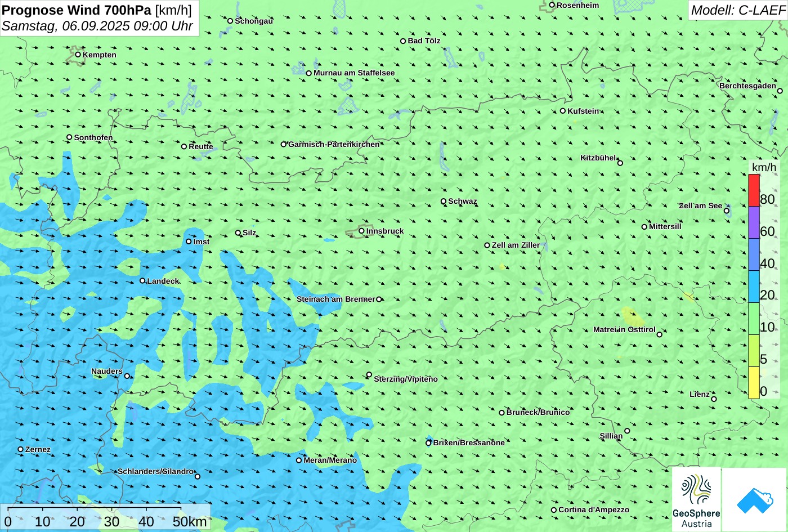788x532 pixels.
Task: Click the '50km' scale bar label
Action: click(190, 522)
